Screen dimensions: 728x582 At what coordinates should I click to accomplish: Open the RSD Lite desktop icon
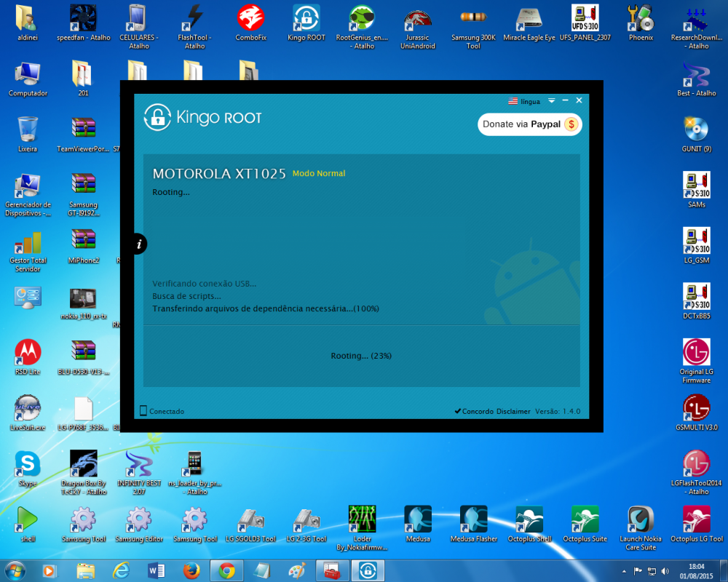(x=28, y=353)
